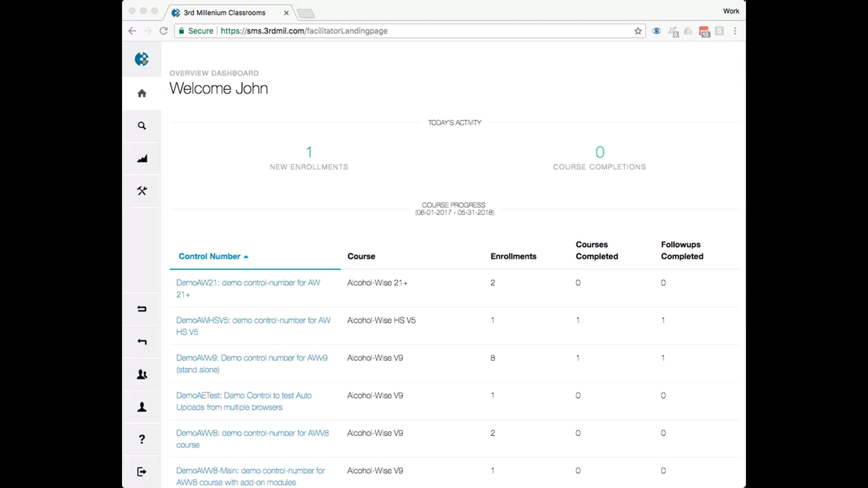The width and height of the screenshot is (868, 488).
Task: Reload the page with refresh button
Action: pos(163,31)
